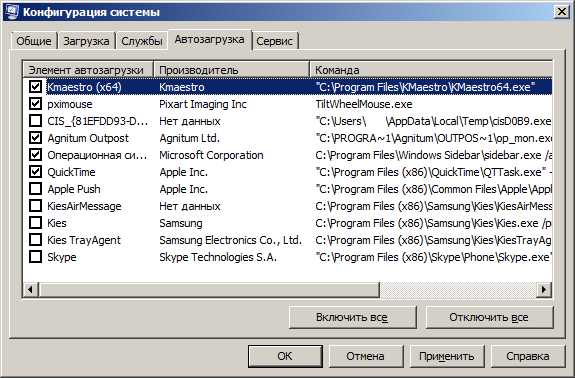Uncheck the pximouse startup checkbox
The width and height of the screenshot is (575, 378).
point(35,104)
